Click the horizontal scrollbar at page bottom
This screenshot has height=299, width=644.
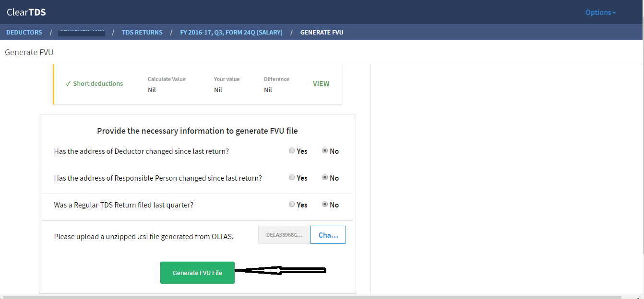pyautogui.click(x=317, y=297)
